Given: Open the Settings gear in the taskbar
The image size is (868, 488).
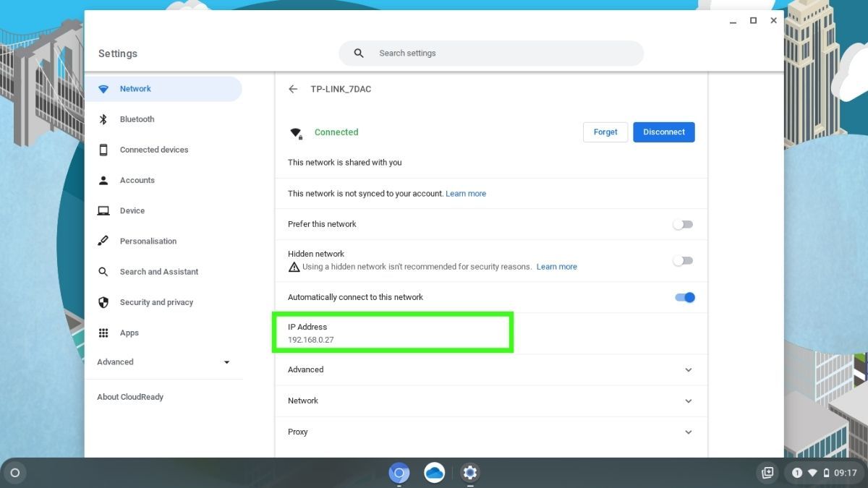Looking at the screenshot, I should (469, 472).
